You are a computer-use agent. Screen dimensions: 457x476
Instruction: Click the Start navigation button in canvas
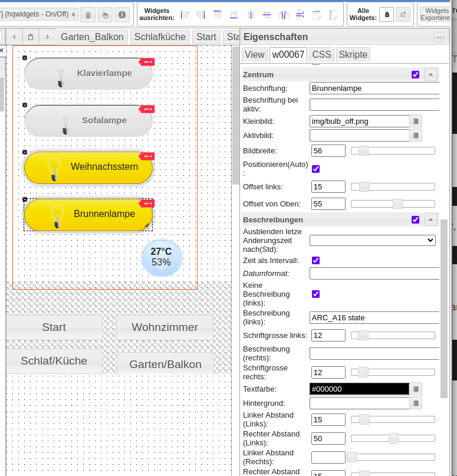(x=54, y=327)
